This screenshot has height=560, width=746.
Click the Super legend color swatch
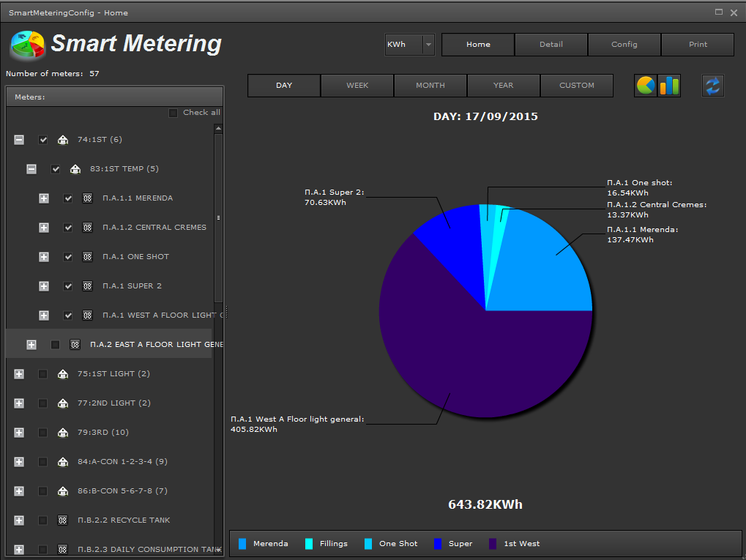pyautogui.click(x=439, y=544)
